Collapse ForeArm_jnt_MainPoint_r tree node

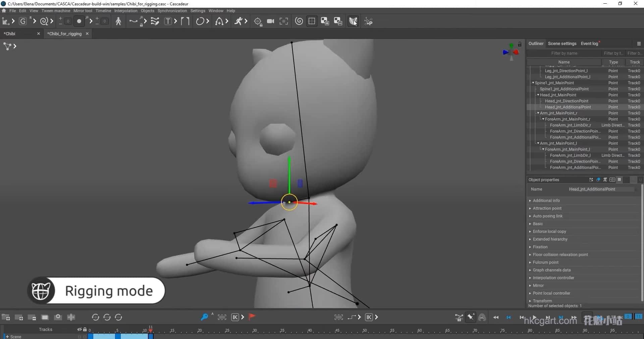[x=543, y=119]
